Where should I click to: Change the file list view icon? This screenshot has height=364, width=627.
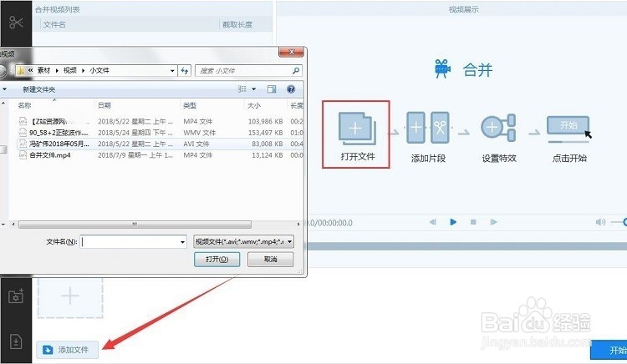pyautogui.click(x=242, y=89)
